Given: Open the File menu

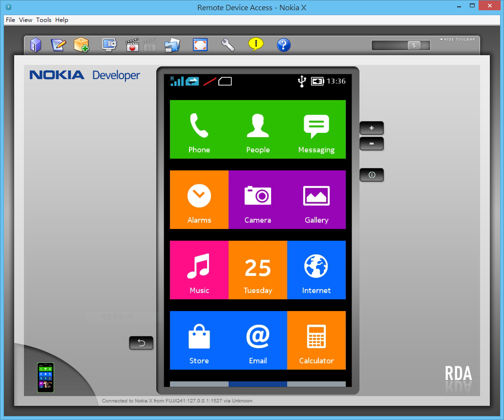Looking at the screenshot, I should (x=10, y=20).
